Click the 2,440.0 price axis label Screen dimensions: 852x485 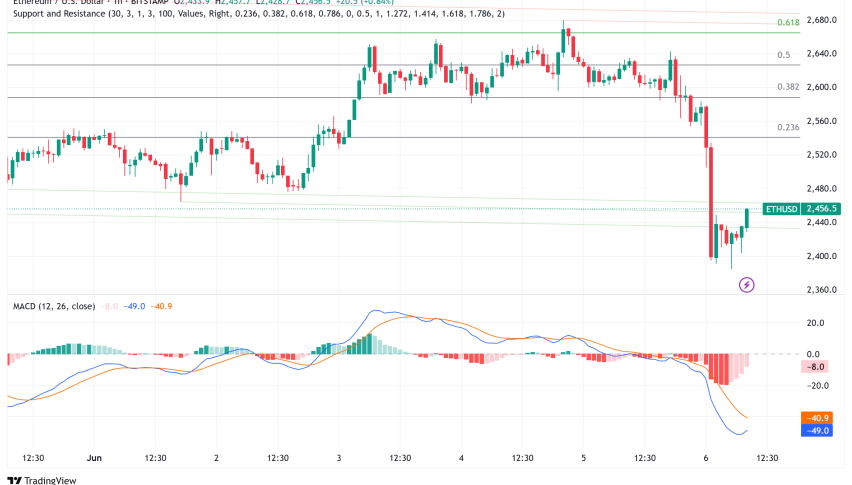coord(821,222)
